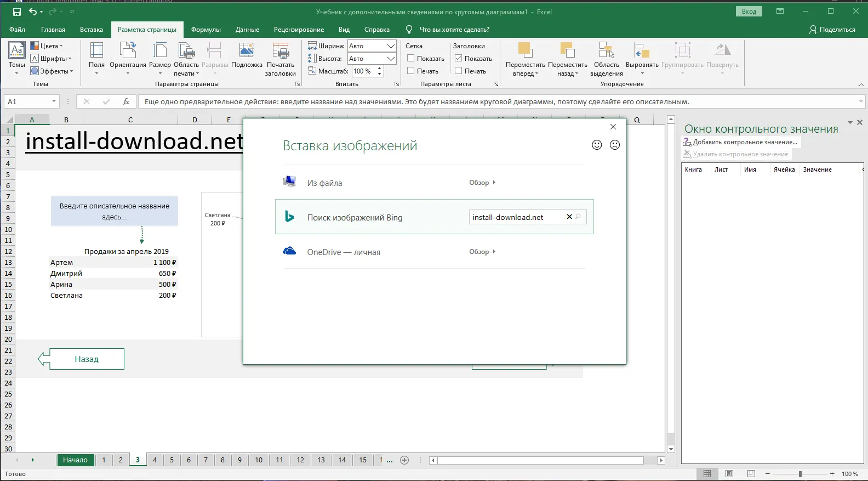Click Browse (Обзор) next to From file
The height and width of the screenshot is (481, 868).
[x=482, y=183]
